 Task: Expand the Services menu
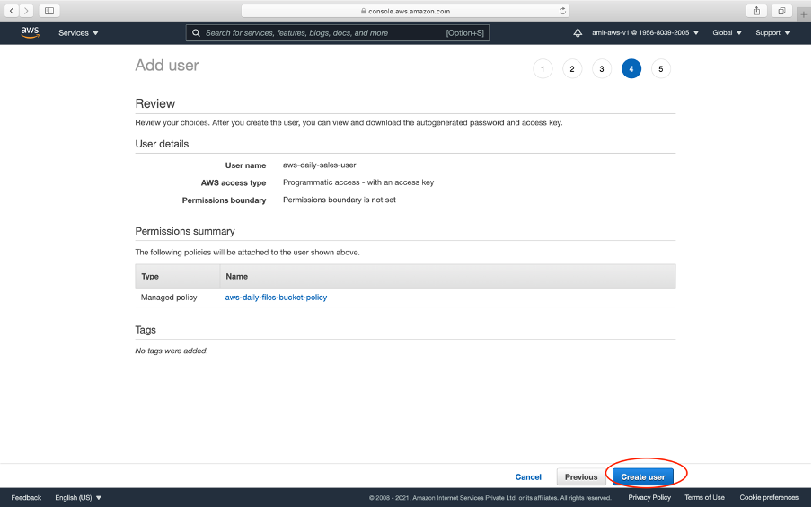[x=78, y=32]
